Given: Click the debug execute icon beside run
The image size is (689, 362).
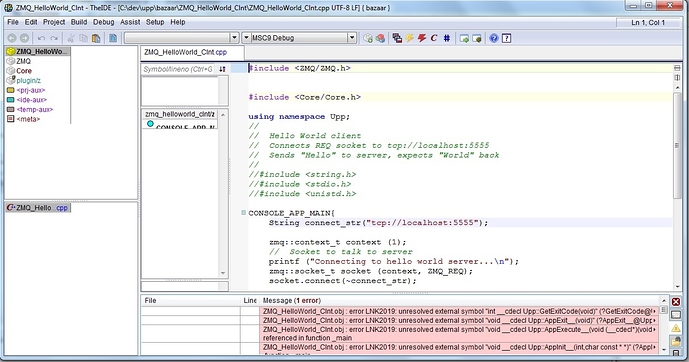Looking at the screenshot, I should point(476,38).
